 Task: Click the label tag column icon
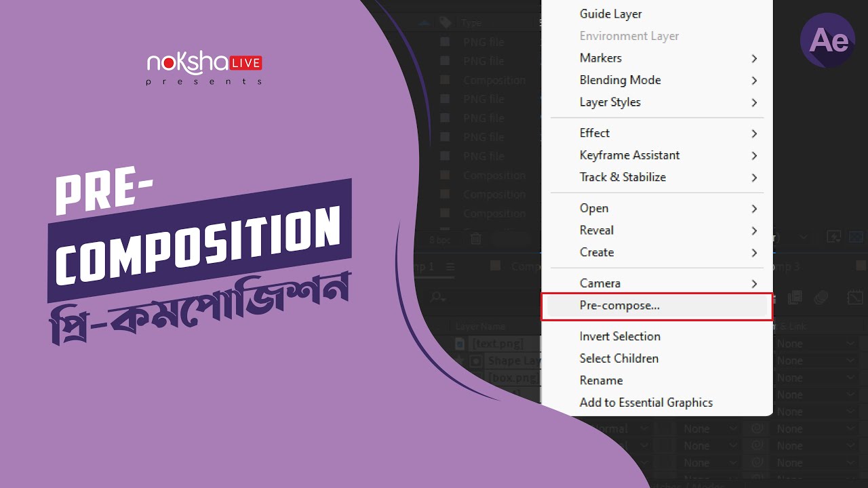[445, 22]
